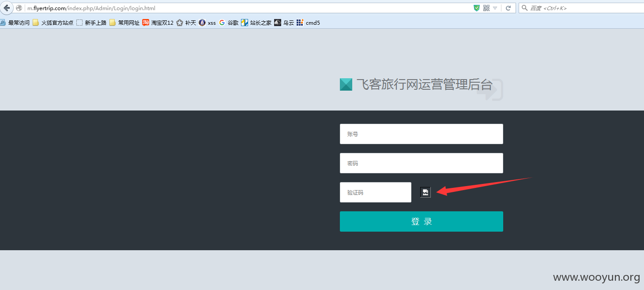The image size is (644, 290).
Task: Open the 补天 bookmark
Action: click(x=186, y=23)
